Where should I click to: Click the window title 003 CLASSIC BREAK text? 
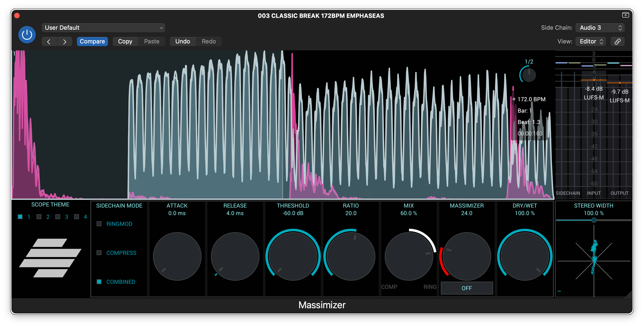[321, 16]
